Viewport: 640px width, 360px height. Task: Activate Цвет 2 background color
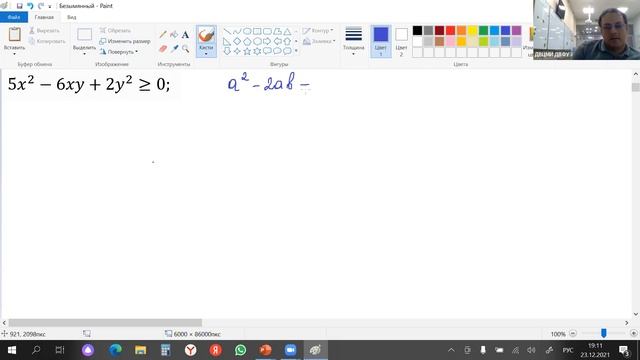pyautogui.click(x=401, y=41)
